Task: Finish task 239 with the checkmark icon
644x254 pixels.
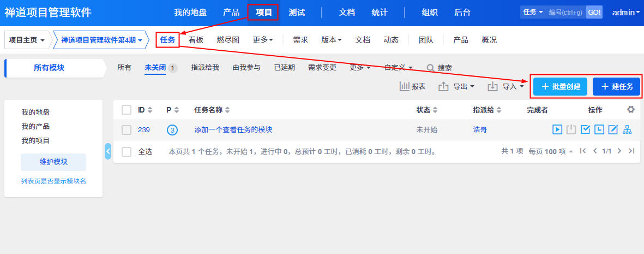Action: [585, 129]
